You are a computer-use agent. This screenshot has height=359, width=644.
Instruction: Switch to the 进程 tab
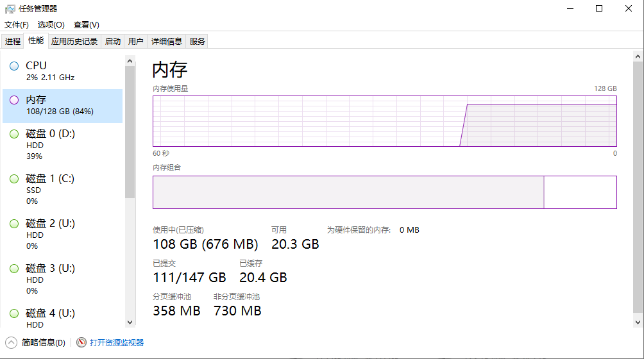13,42
